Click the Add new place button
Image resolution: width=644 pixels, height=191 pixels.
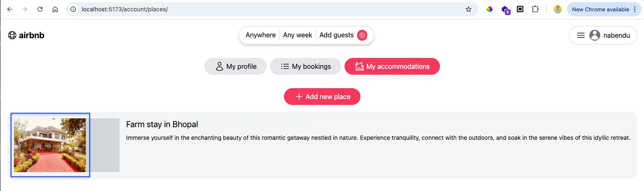click(x=322, y=97)
